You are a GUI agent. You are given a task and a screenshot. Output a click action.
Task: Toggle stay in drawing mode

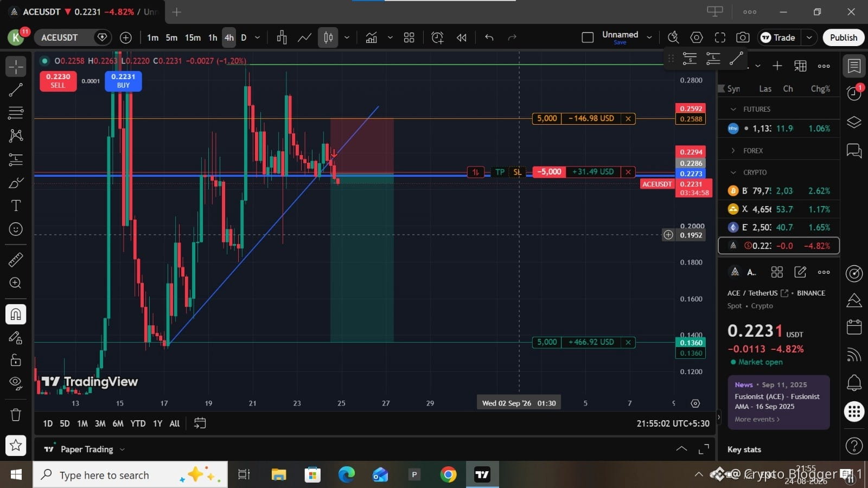(x=16, y=338)
